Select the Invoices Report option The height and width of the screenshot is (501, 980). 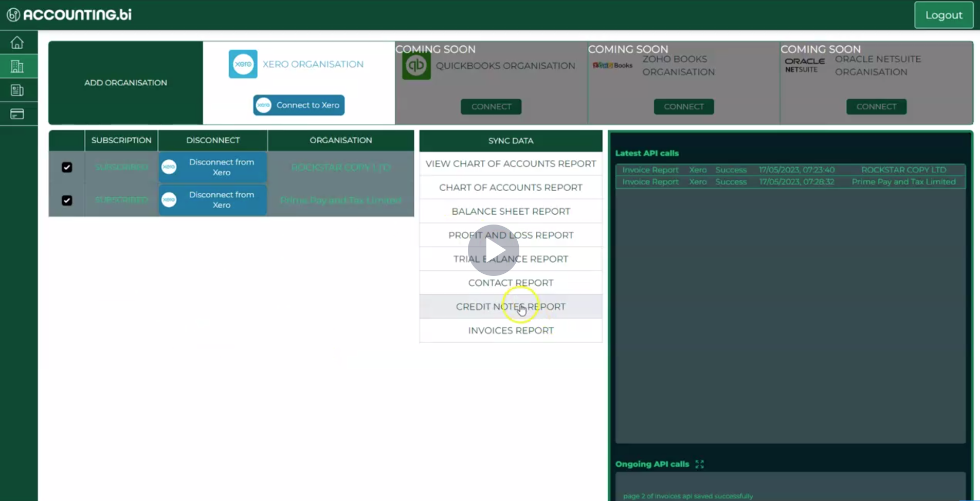tap(511, 330)
